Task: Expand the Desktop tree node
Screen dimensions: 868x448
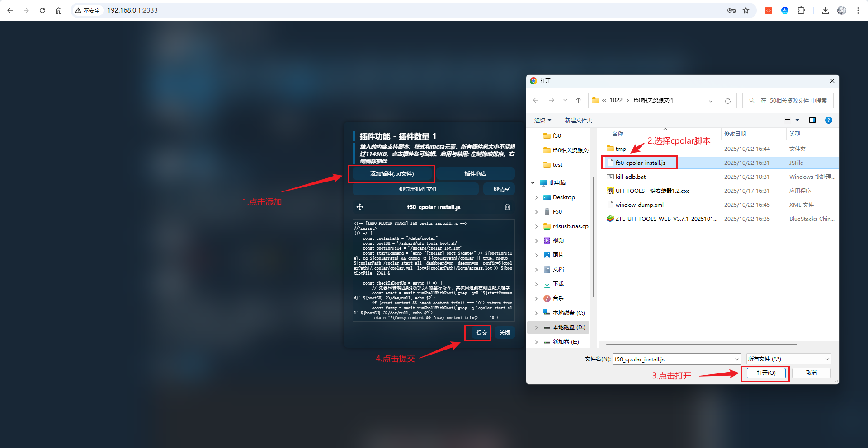Action: click(537, 197)
